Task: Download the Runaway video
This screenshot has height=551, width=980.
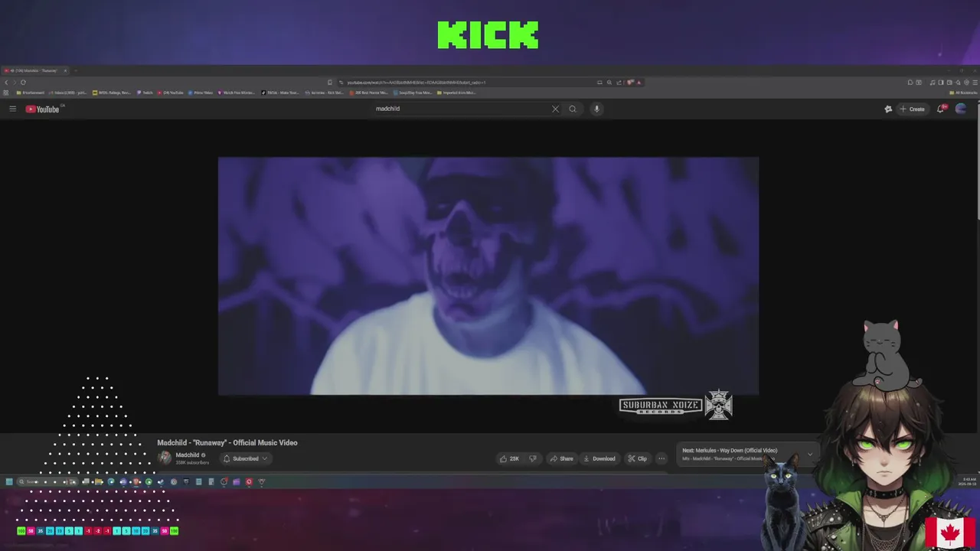Action: click(599, 458)
